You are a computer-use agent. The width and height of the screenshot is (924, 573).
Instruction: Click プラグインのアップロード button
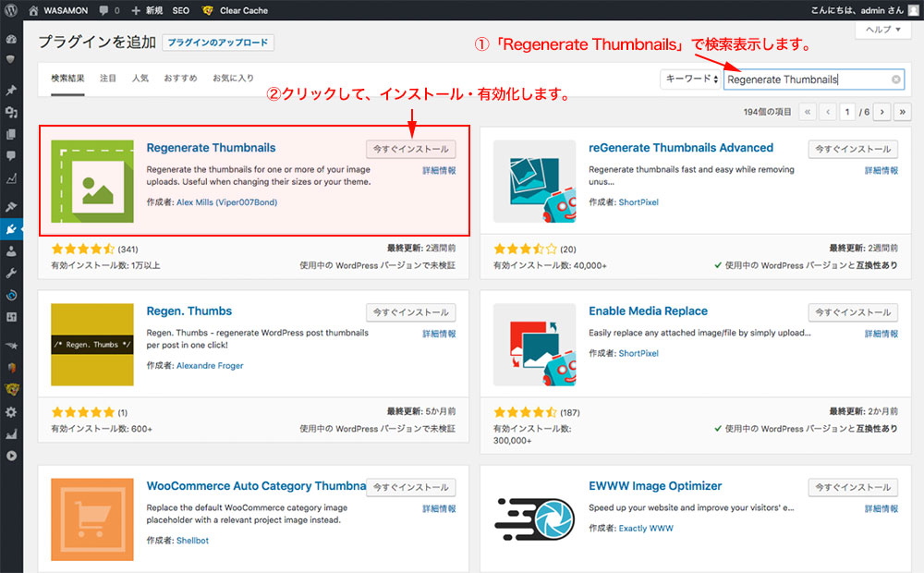tap(218, 43)
